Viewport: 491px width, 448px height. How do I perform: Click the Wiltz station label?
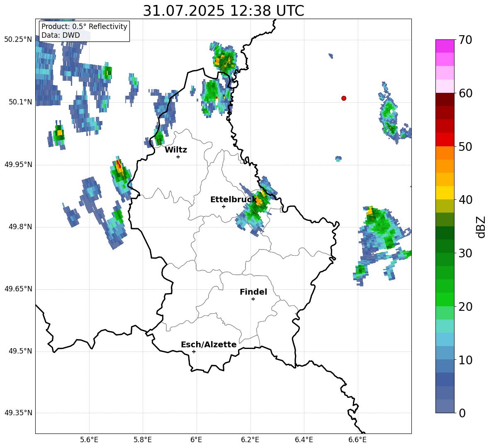click(176, 150)
